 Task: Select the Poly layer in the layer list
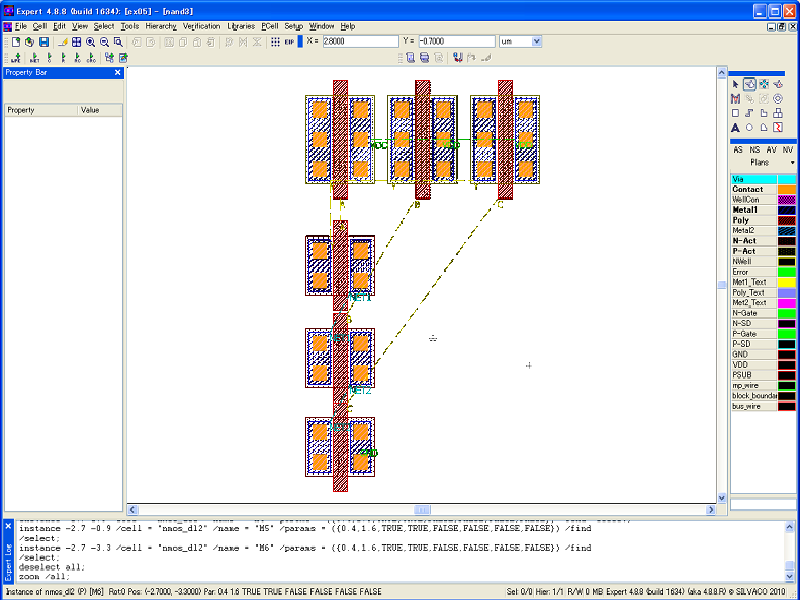(x=741, y=220)
